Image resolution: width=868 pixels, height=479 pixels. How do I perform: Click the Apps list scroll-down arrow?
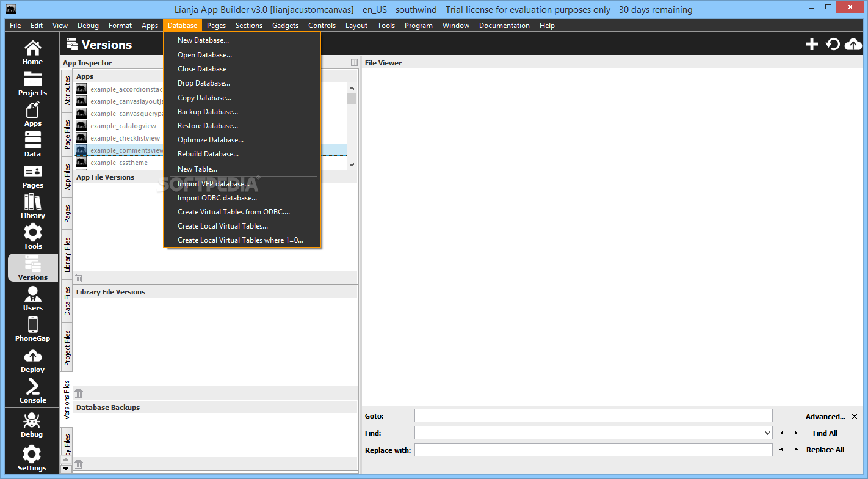352,164
